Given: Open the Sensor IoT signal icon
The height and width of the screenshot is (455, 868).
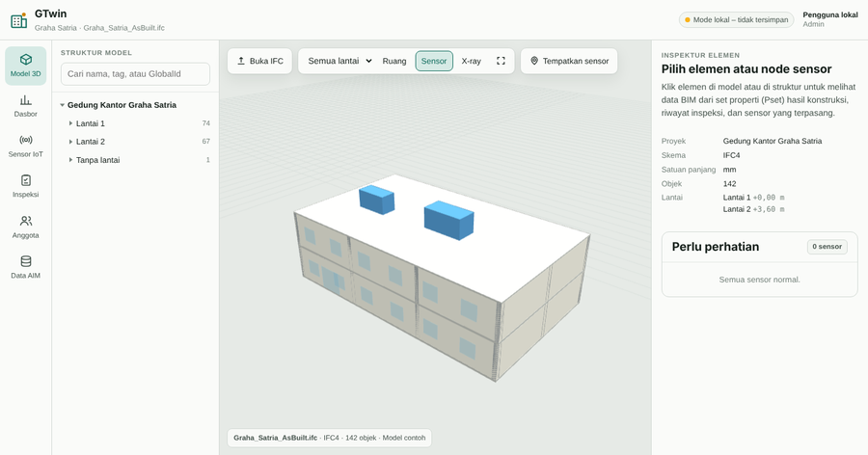Looking at the screenshot, I should tap(25, 140).
